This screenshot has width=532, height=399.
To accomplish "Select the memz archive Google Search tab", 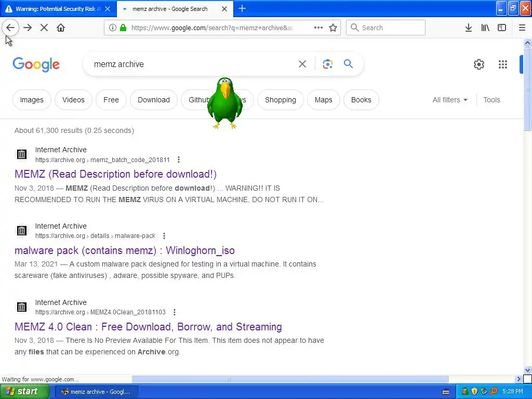I will pos(170,9).
